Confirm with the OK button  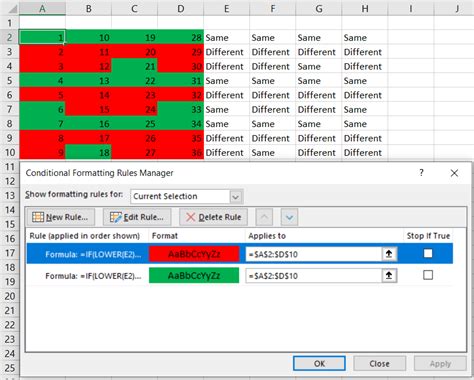(319, 363)
